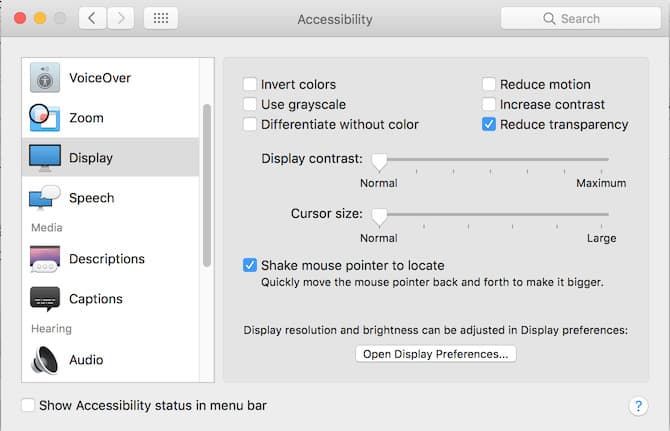Image resolution: width=670 pixels, height=431 pixels.
Task: Uncheck Shake mouse pointer to locate
Action: coord(251,265)
